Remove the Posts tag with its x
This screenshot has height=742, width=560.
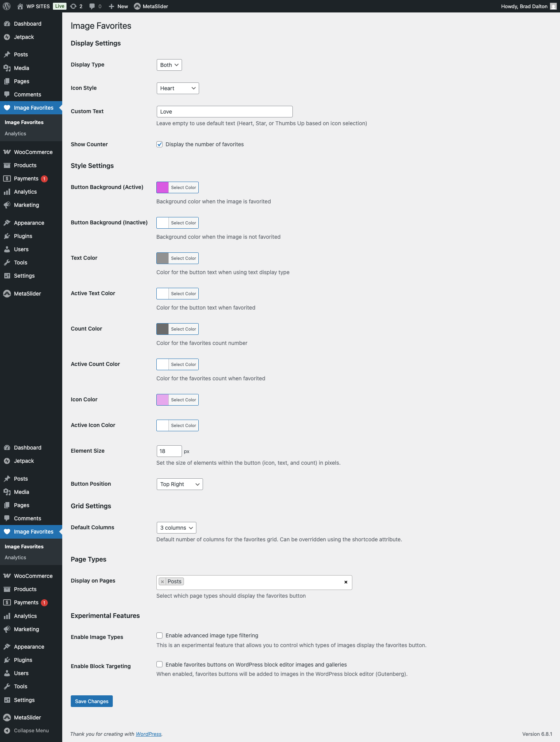click(x=163, y=582)
